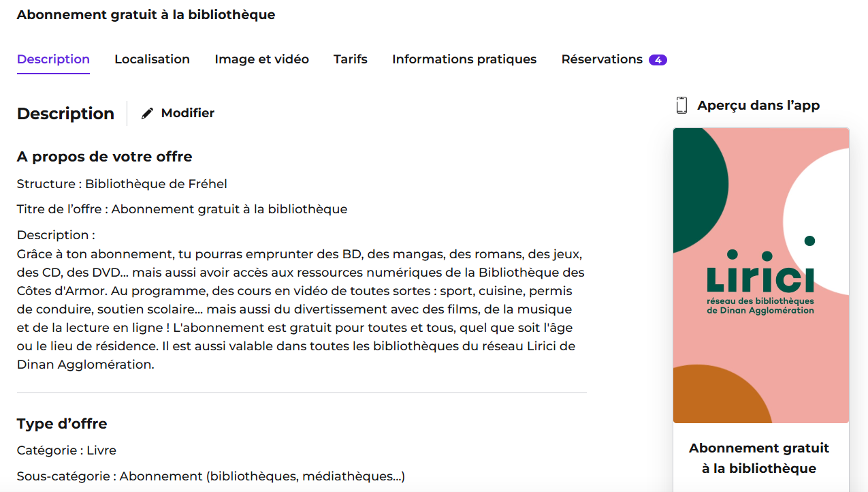This screenshot has height=492, width=868.
Task: Open the Tarifs tab
Action: point(351,59)
